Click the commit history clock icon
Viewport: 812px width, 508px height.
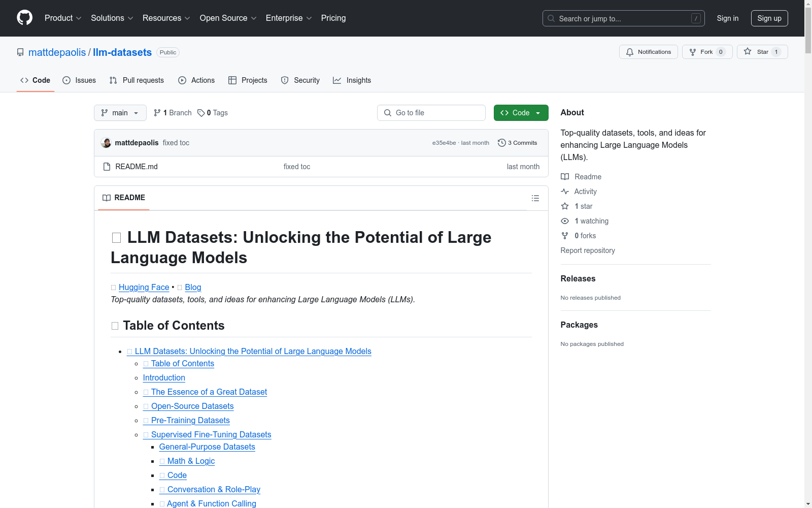[501, 143]
